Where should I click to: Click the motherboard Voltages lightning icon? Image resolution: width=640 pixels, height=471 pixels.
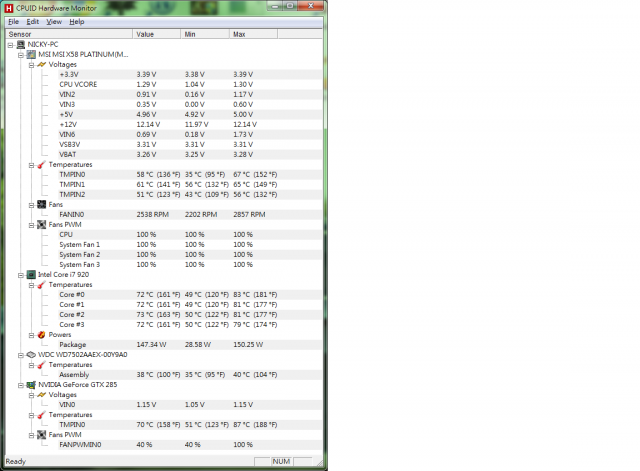click(41, 64)
